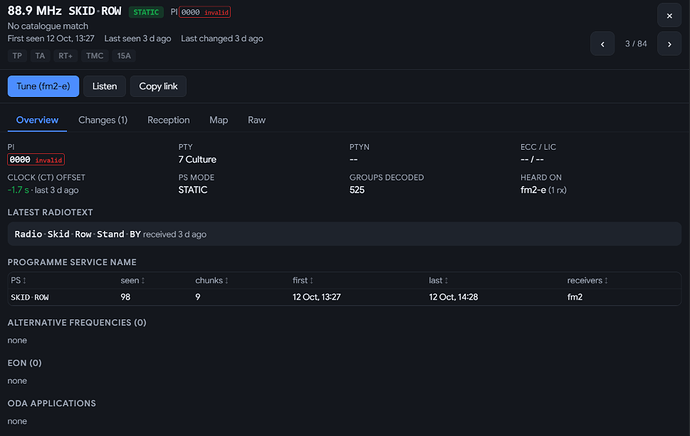Tune to fm2-e receiver
Image resolution: width=690 pixels, height=436 pixels.
(x=43, y=86)
